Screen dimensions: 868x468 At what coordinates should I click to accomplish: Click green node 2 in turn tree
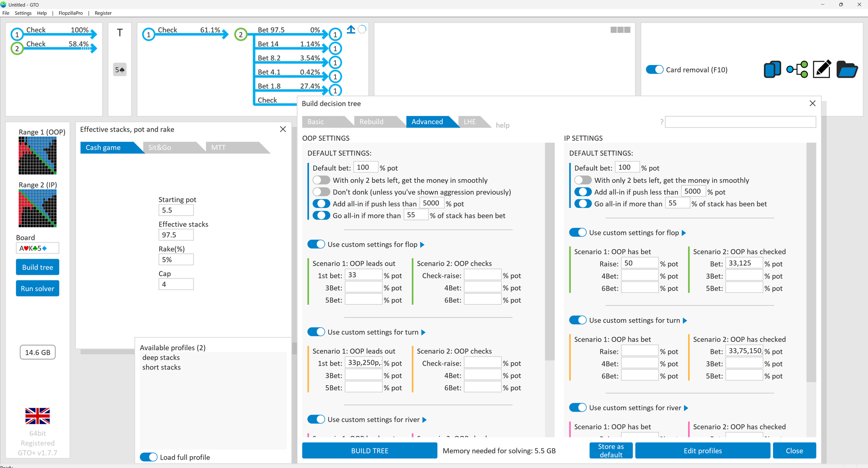click(241, 34)
